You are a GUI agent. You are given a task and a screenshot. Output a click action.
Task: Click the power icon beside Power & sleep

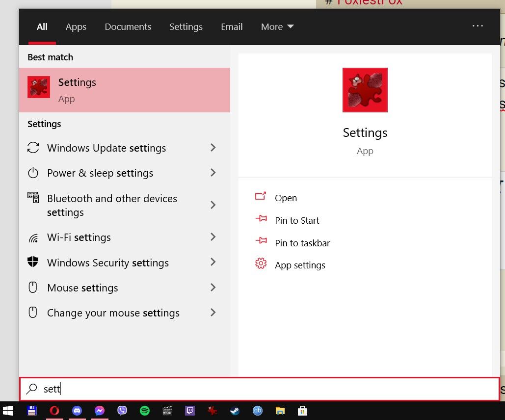33,173
